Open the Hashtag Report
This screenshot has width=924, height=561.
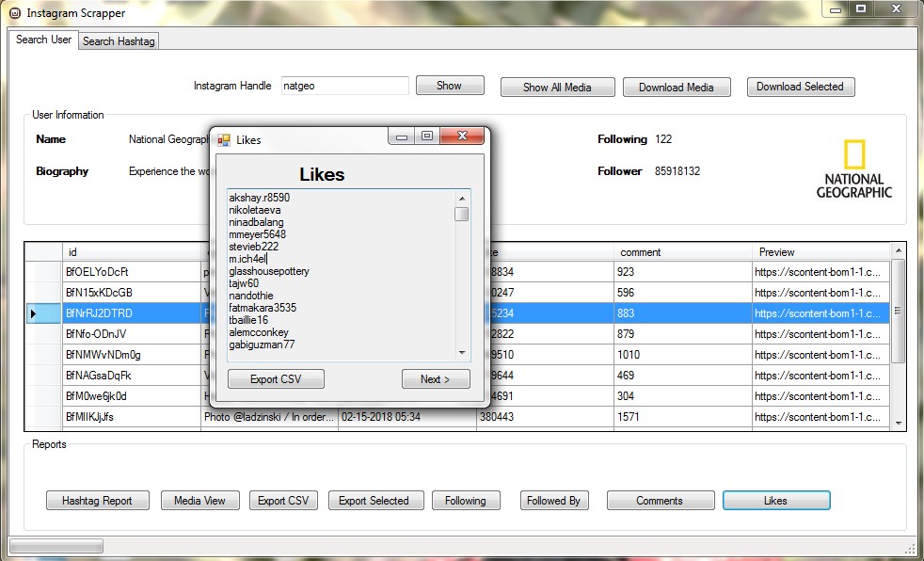(x=97, y=501)
